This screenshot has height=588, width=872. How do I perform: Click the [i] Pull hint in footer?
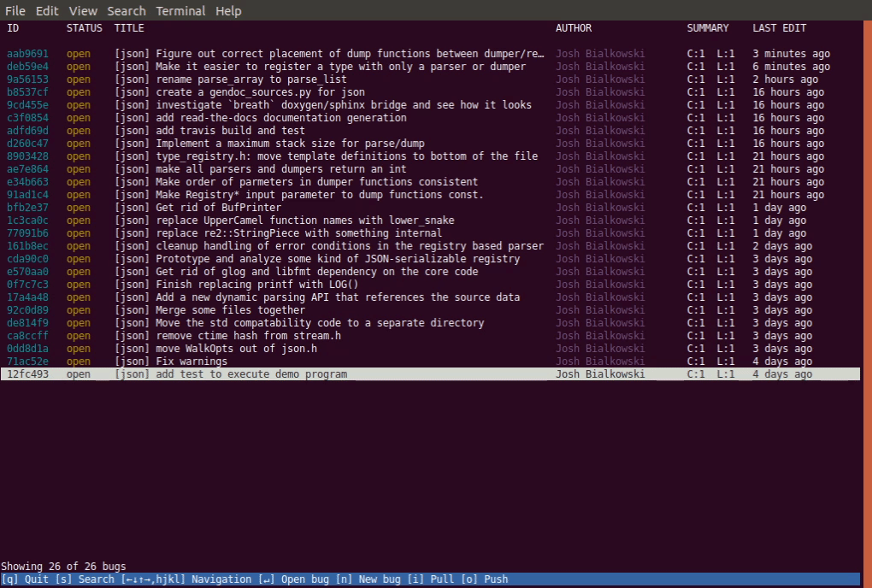(430, 579)
